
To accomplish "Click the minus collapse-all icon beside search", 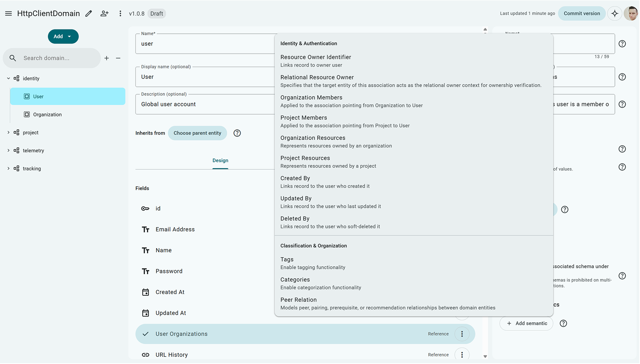I will pyautogui.click(x=118, y=58).
